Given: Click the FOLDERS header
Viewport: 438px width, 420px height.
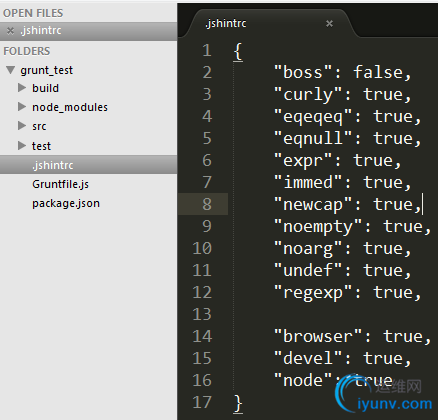Looking at the screenshot, I should pyautogui.click(x=27, y=51).
